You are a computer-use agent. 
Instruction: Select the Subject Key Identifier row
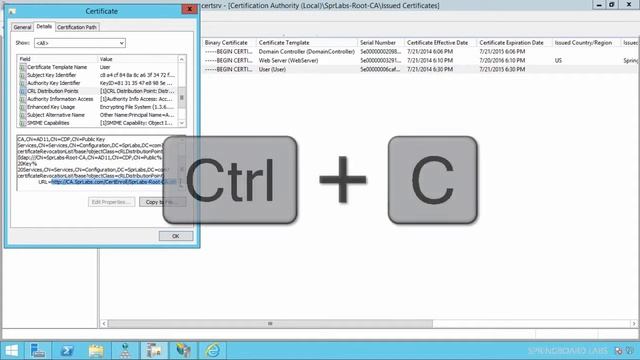98,75
